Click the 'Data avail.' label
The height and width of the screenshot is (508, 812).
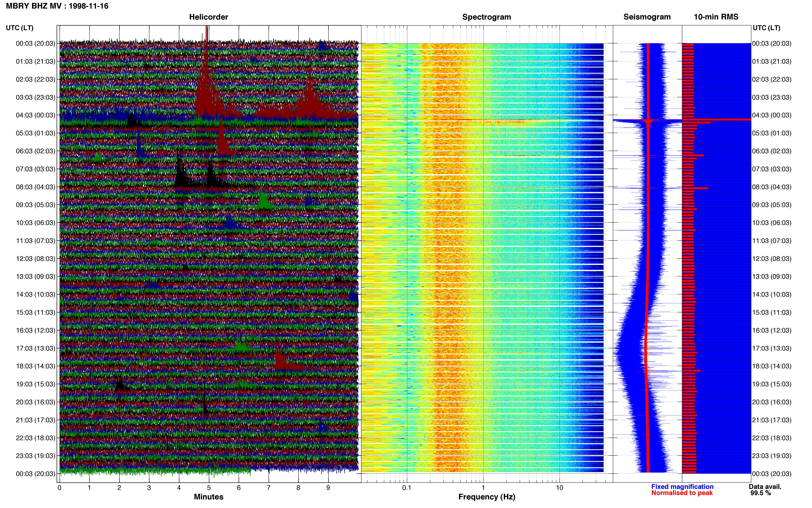pyautogui.click(x=765, y=487)
